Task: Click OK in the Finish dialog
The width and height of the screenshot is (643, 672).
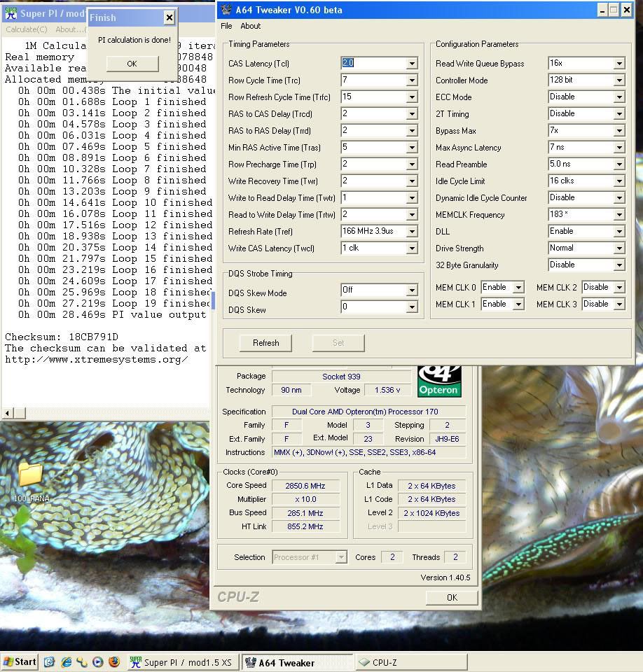Action: [x=132, y=64]
